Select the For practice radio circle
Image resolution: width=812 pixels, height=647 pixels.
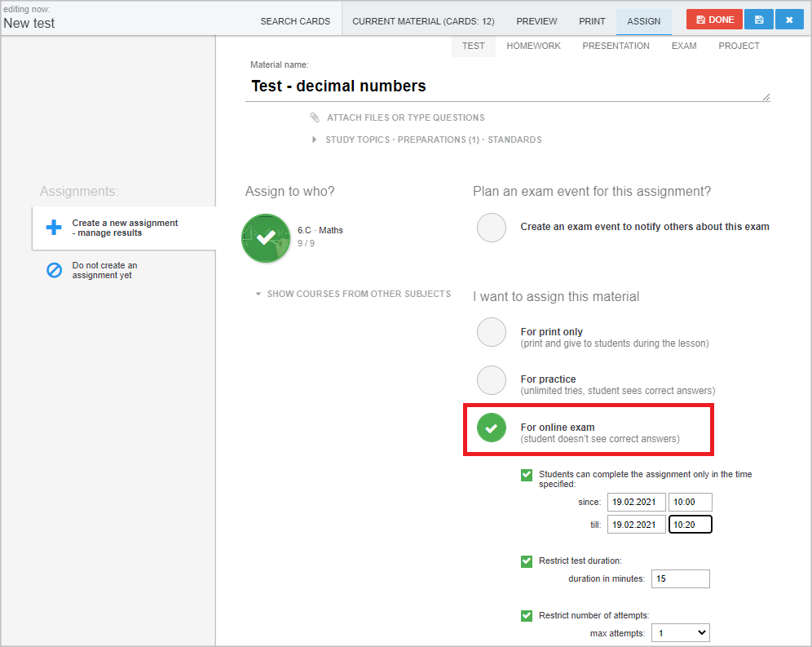pos(492,380)
